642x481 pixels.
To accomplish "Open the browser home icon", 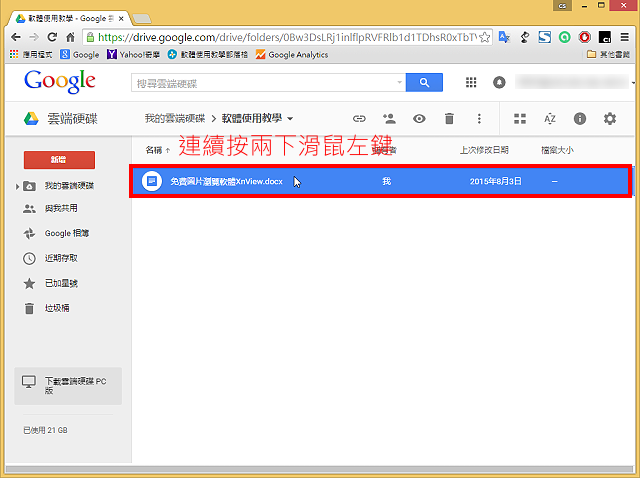I will click(x=70, y=38).
